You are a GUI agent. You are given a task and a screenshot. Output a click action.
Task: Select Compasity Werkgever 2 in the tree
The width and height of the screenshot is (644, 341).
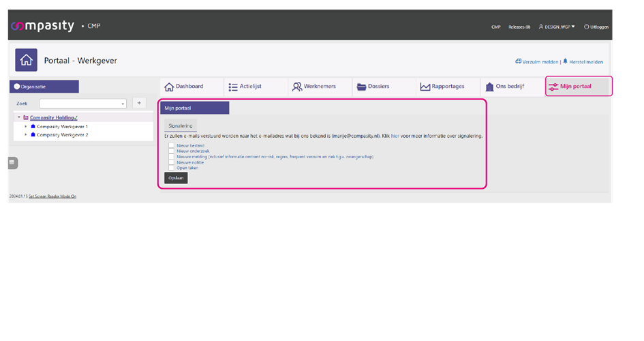tap(62, 135)
